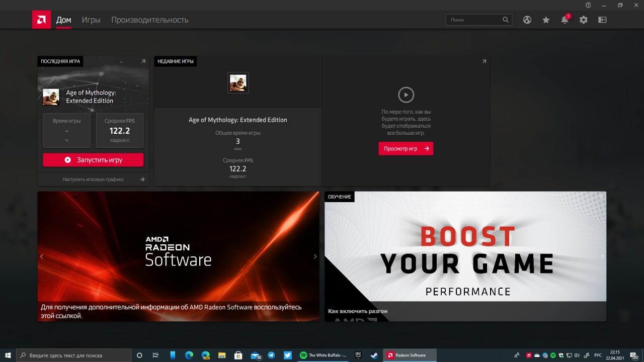Open Task View in taskbar
The width and height of the screenshot is (644, 362).
pyautogui.click(x=156, y=355)
